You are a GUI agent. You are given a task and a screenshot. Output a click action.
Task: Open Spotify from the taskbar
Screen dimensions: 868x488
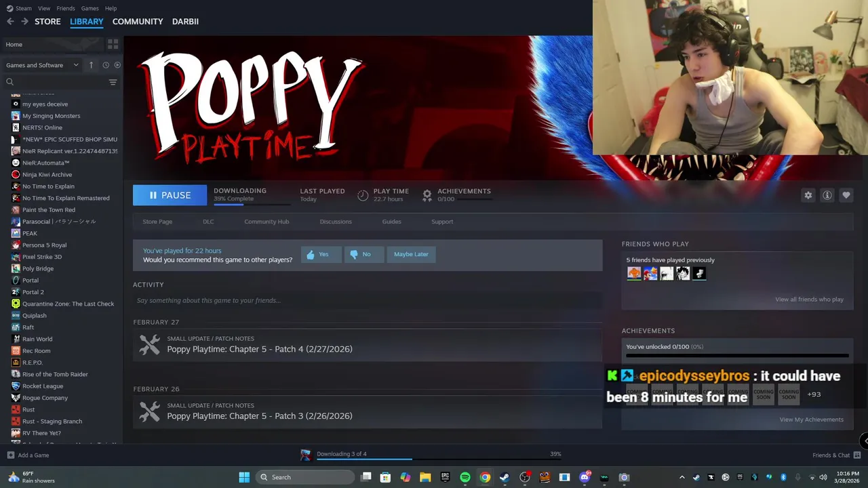click(x=465, y=477)
